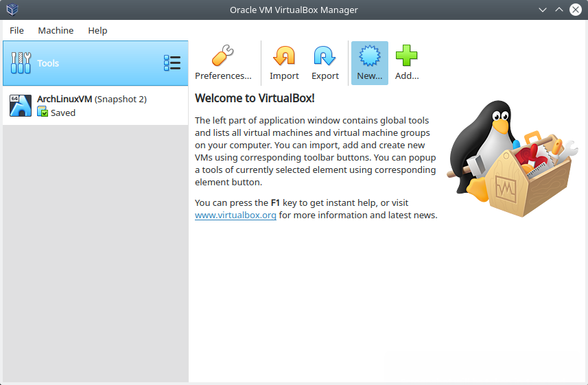
Task: Add an existing VM with Add...
Action: pyautogui.click(x=407, y=63)
